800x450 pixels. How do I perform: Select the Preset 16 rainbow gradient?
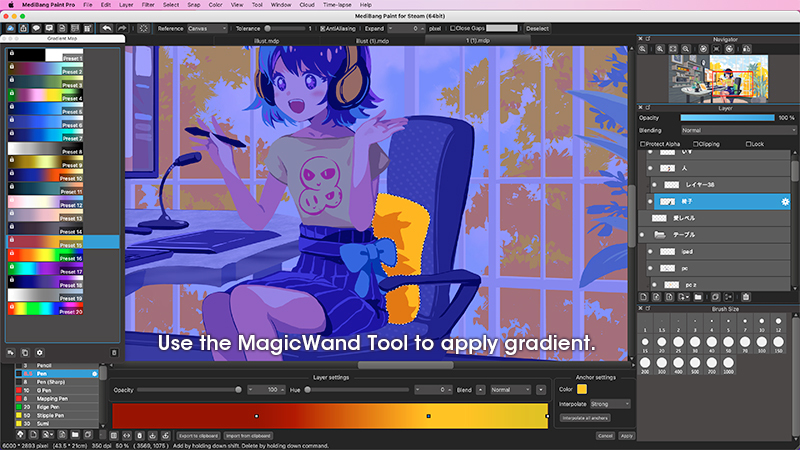(x=45, y=255)
